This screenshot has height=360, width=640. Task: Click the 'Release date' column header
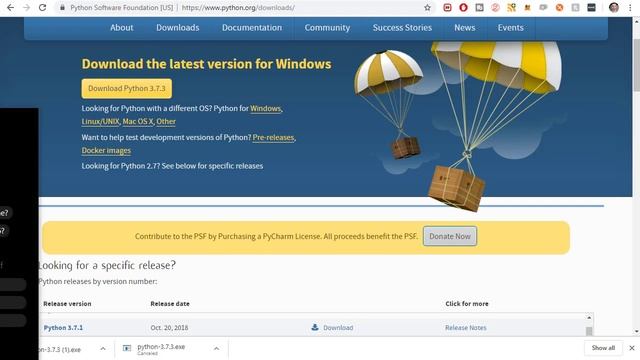(170, 304)
